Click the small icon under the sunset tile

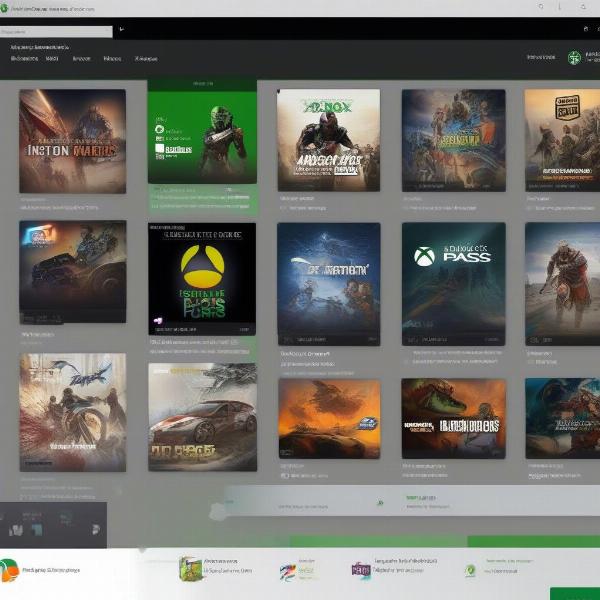pos(284,476)
